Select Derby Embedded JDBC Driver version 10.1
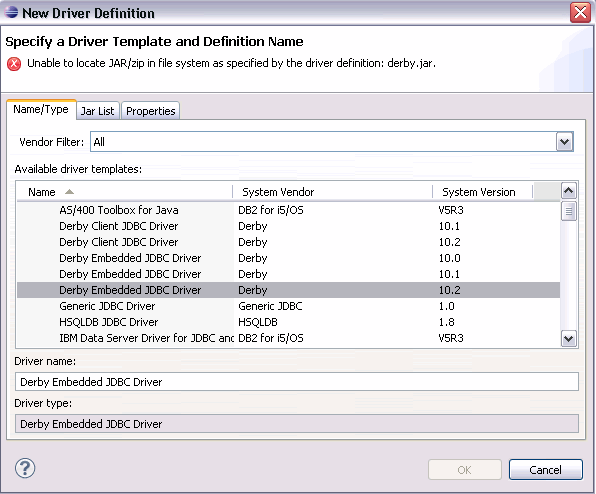Viewport: 596px width, 494px height. pos(288,274)
